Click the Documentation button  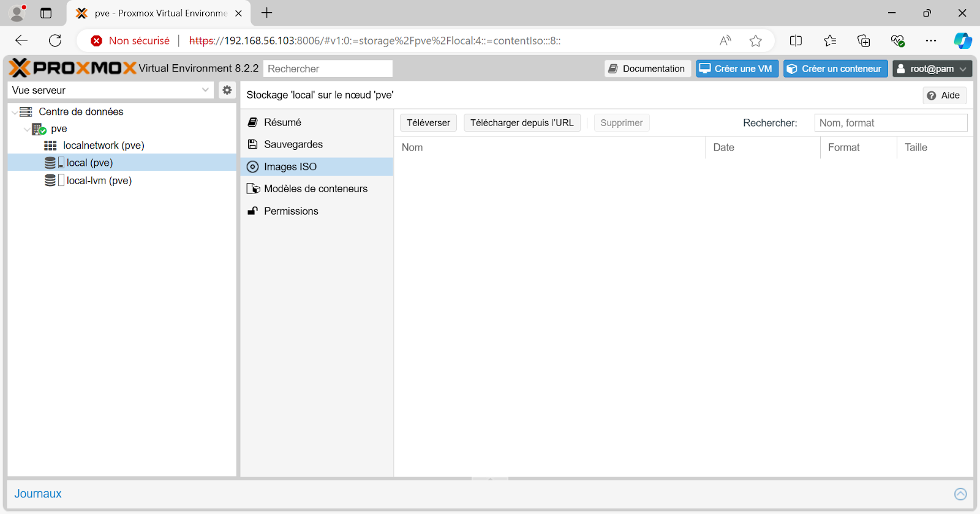648,69
